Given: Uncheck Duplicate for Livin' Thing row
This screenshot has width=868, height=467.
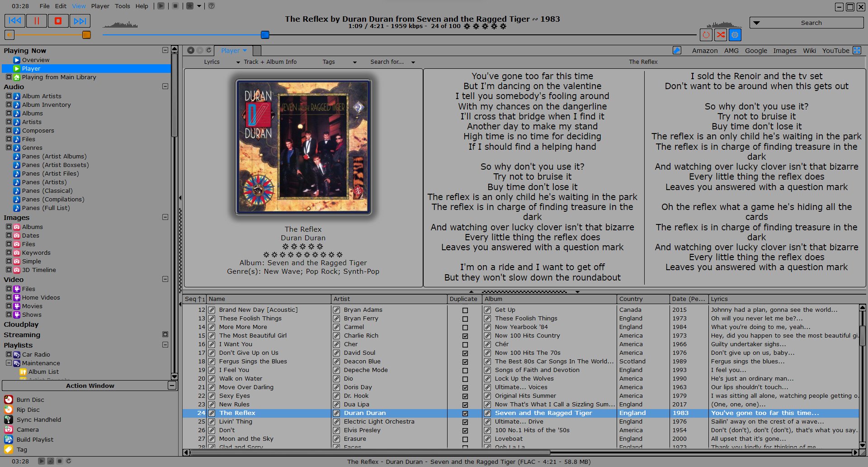Looking at the screenshot, I should click(465, 422).
